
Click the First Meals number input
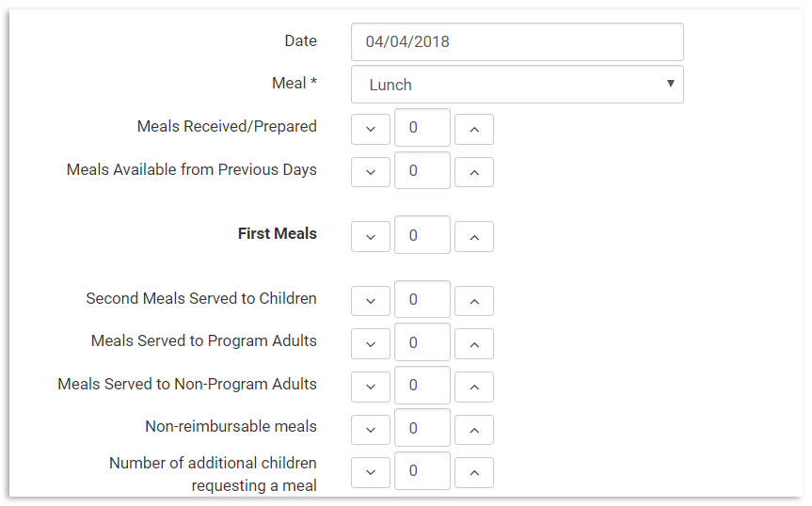[x=422, y=236]
